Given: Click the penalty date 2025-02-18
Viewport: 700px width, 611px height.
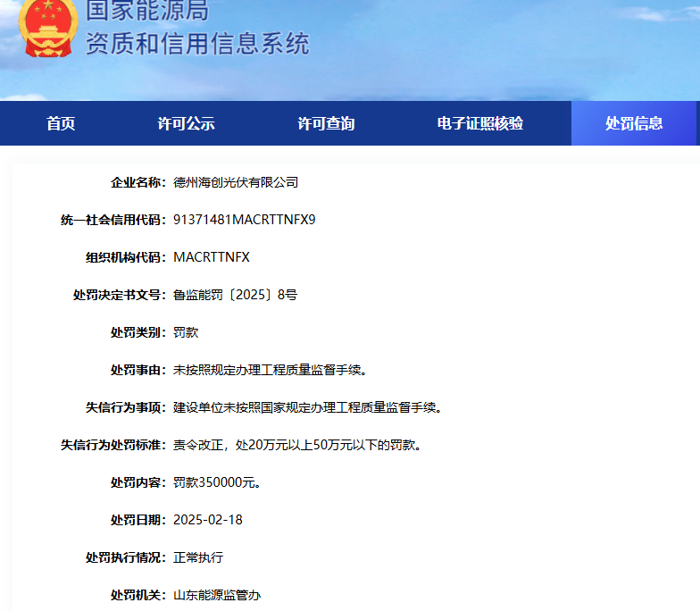Looking at the screenshot, I should [x=207, y=520].
